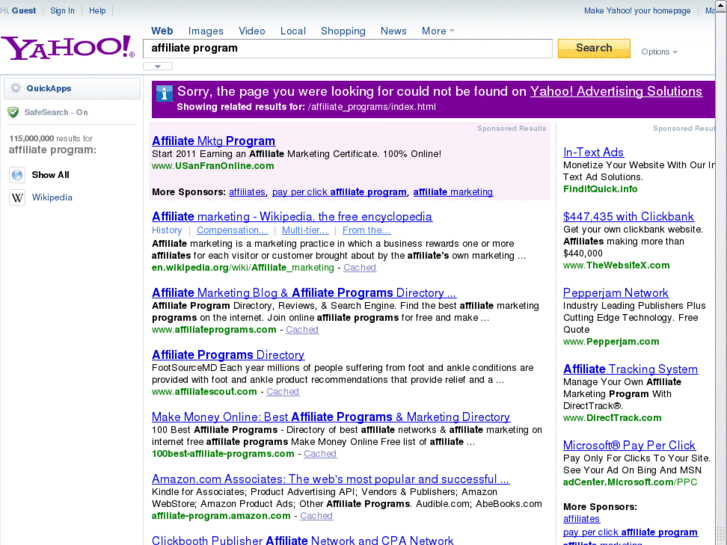Viewport: 727px width, 545px height.
Task: Switch to the News search tab
Action: [x=393, y=31]
